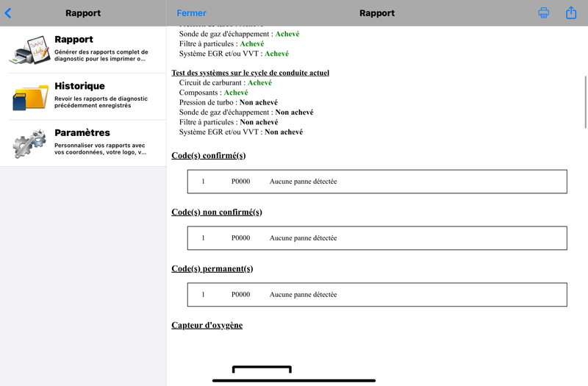Click the report's vertical scrollbar
The image size is (588, 386).
click(585, 101)
